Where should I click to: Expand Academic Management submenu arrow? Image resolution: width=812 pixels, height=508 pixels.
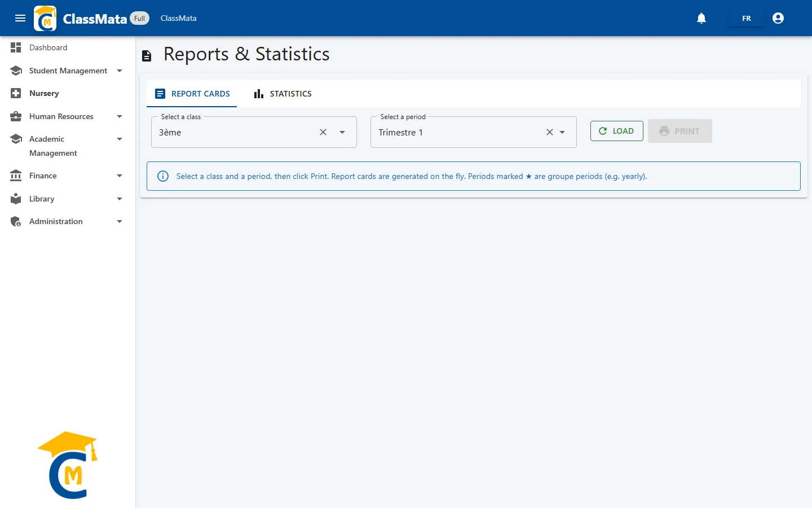[120, 139]
